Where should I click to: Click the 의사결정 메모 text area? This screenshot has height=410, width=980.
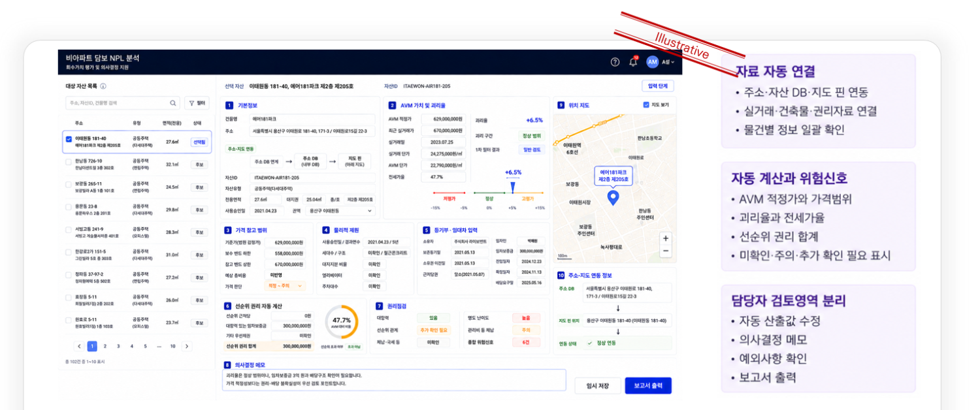coord(394,380)
